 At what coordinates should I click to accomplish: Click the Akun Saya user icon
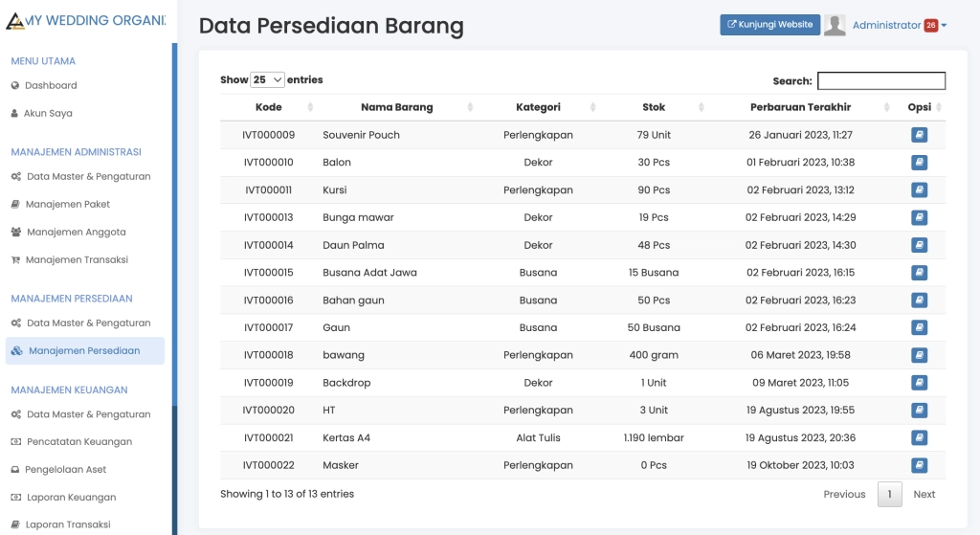click(x=14, y=113)
